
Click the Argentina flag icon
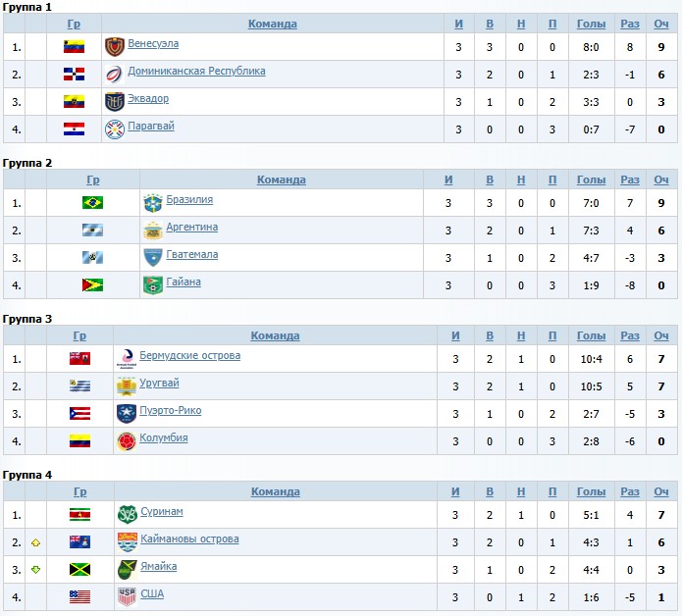click(x=92, y=231)
